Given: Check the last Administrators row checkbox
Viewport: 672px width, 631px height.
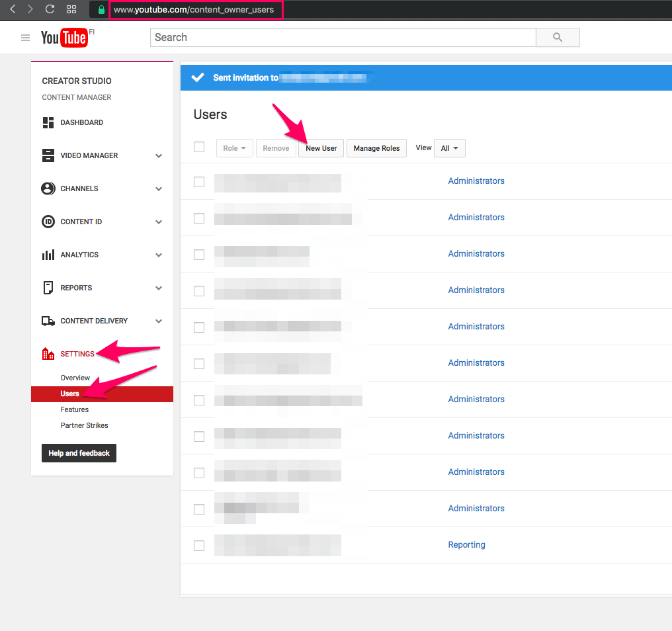Looking at the screenshot, I should pos(199,509).
